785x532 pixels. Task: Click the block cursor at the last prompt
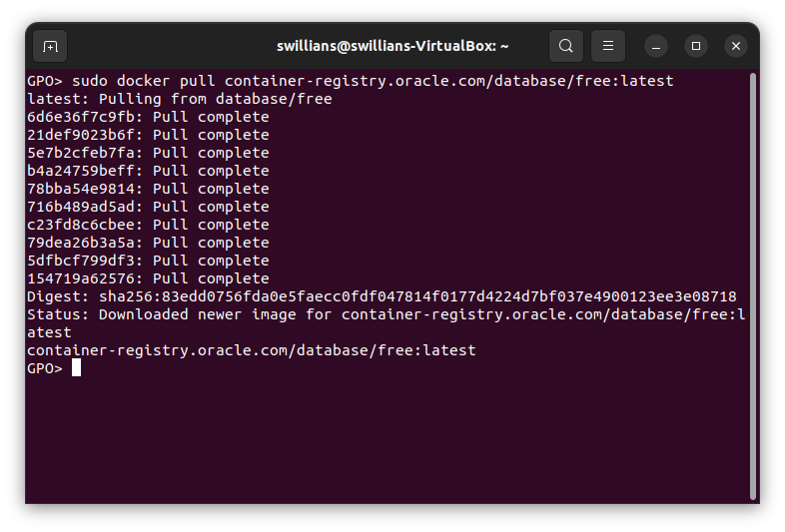click(76, 368)
